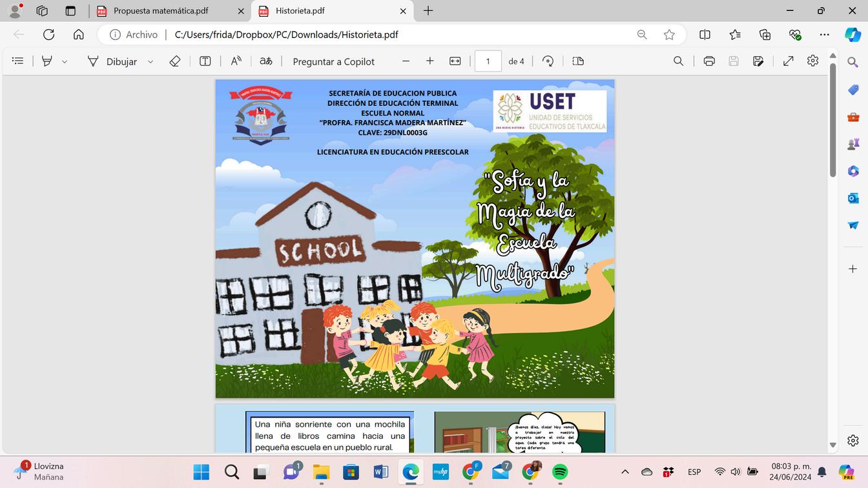The image size is (868, 488).
Task: Open the taskbar notifications bell
Action: [x=822, y=472]
